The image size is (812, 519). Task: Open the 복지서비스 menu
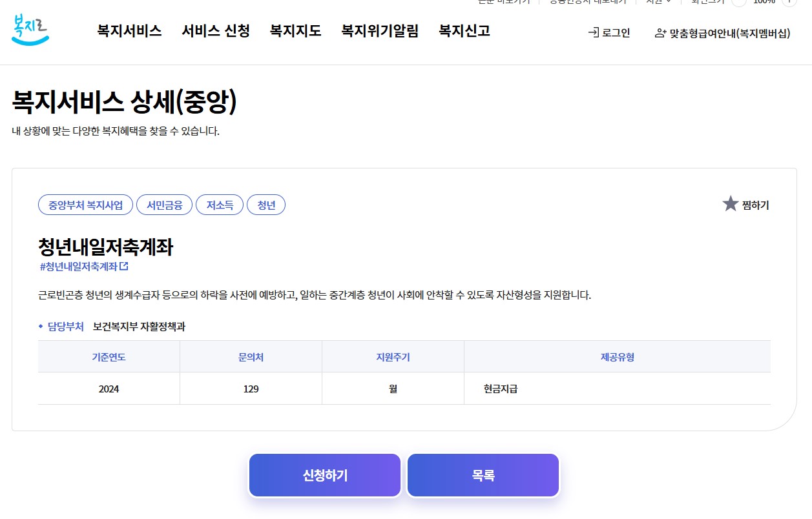129,30
